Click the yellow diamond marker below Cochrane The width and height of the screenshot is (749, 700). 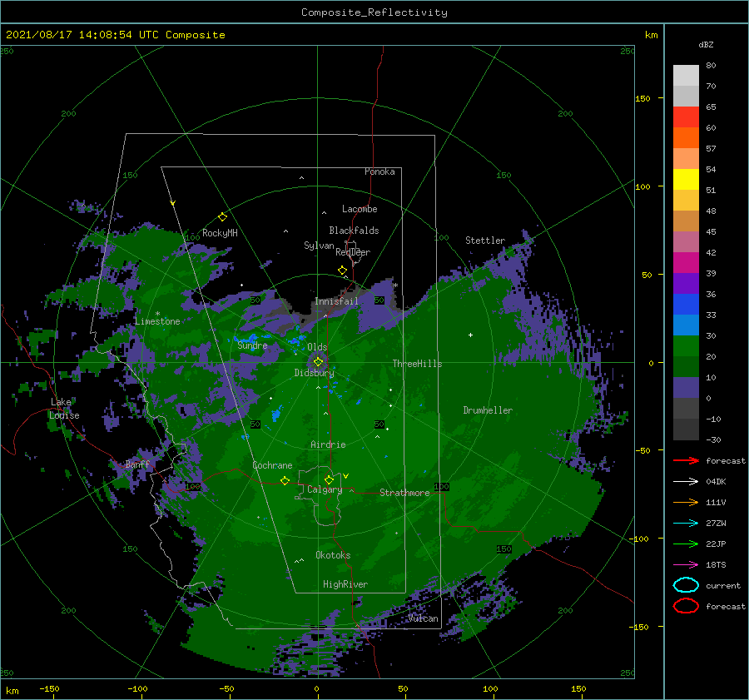pyautogui.click(x=285, y=481)
